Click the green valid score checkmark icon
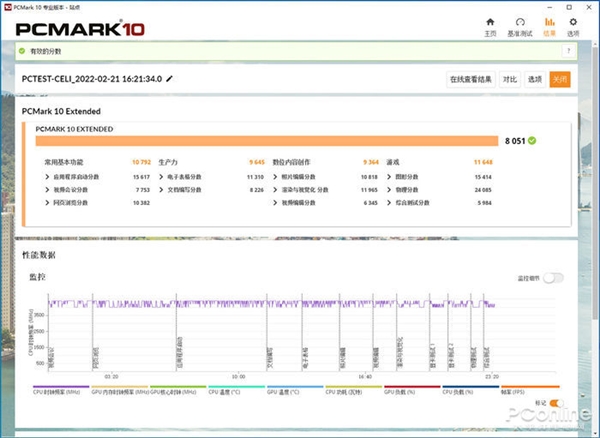Screen dimensions: 600x438 (x=22, y=51)
